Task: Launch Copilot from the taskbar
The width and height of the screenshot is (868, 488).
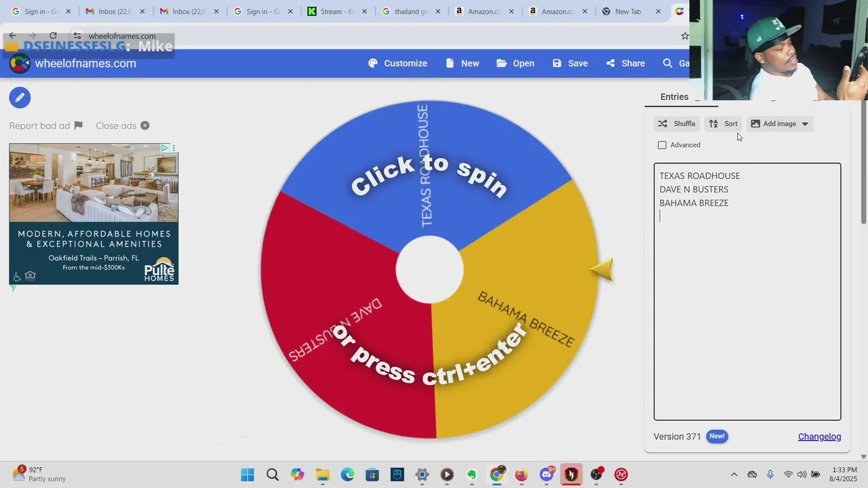Action: coord(298,474)
